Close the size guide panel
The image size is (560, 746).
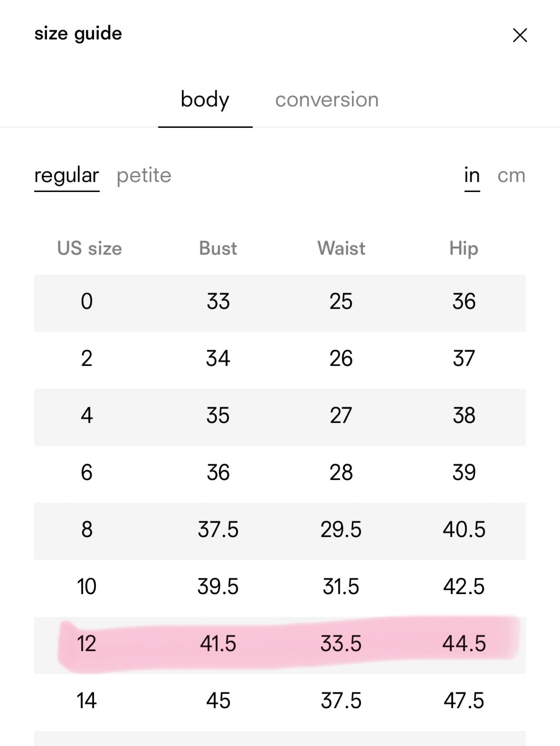coord(520,35)
